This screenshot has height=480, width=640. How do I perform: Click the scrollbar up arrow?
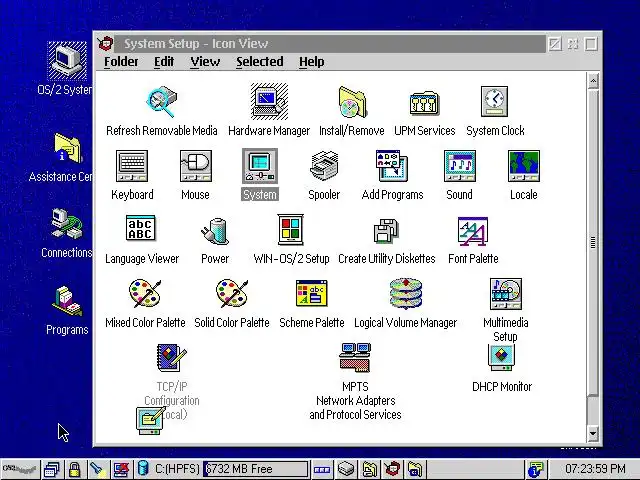[x=593, y=81]
